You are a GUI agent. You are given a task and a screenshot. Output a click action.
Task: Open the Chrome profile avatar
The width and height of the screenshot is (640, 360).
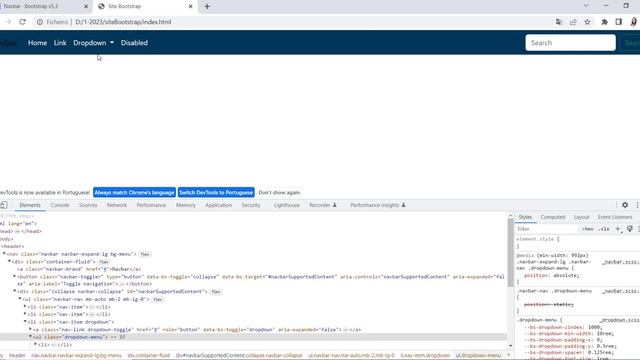tap(634, 22)
